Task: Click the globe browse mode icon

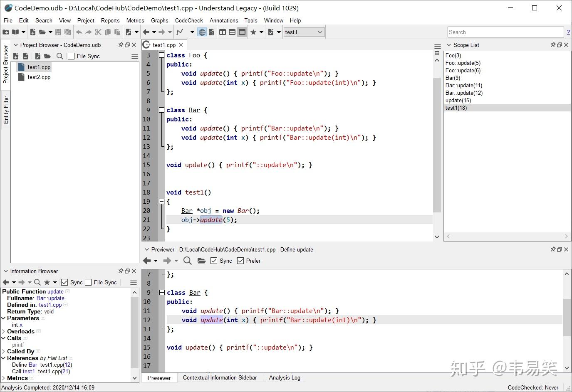Action: point(202,32)
